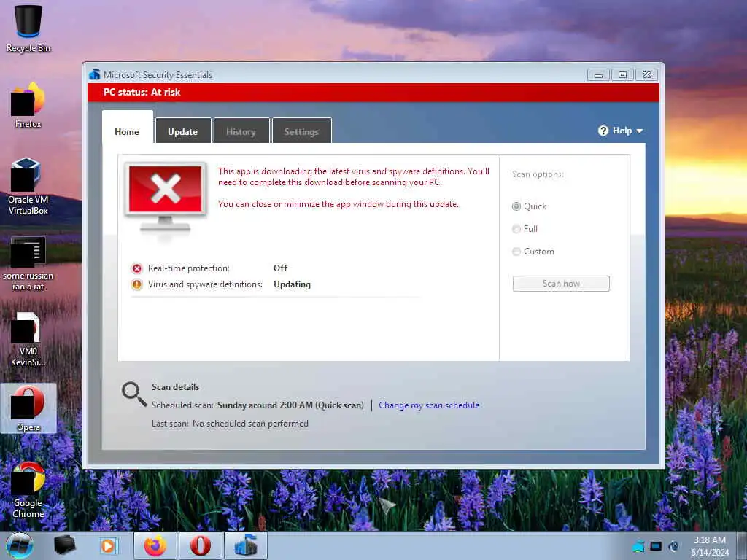Click the 'Virus and spyware definitions:' label
Viewport: 747px width, 560px height.
point(205,284)
